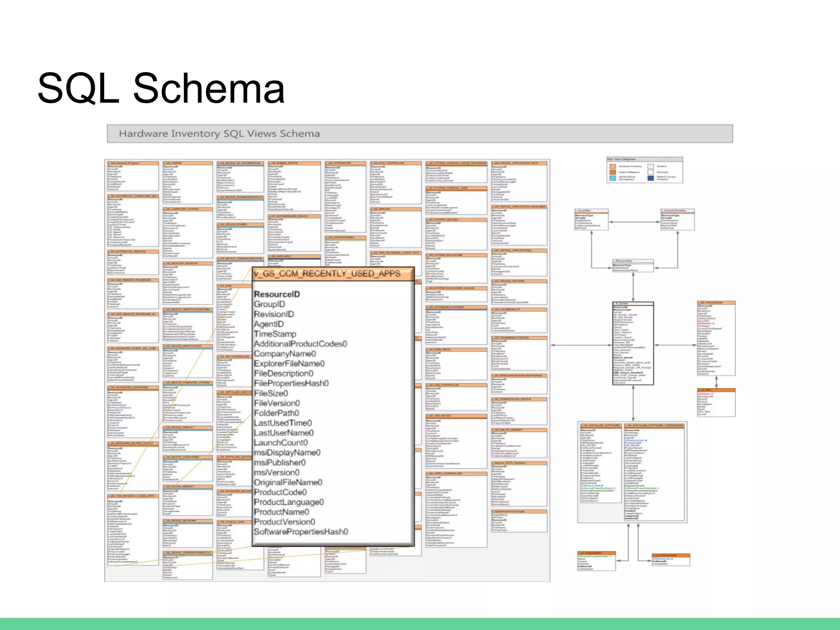Click the "SQL Schema" slide title
This screenshot has height=630, width=840.
(x=161, y=88)
